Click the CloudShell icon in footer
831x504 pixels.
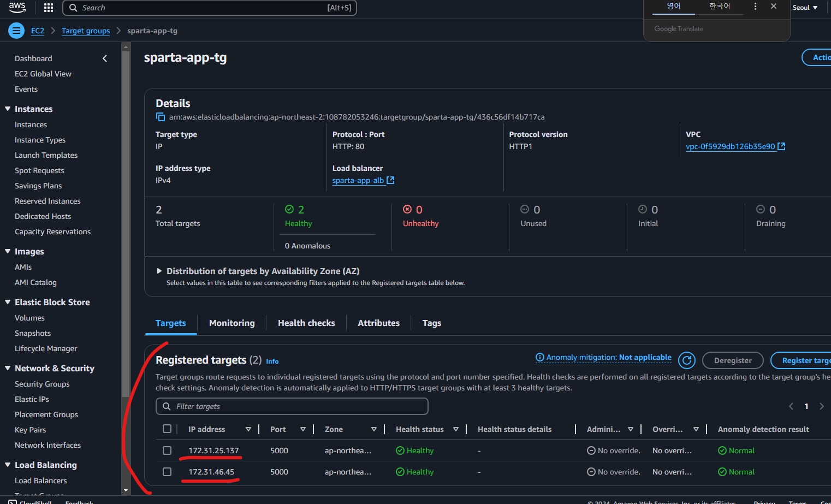coord(13,502)
